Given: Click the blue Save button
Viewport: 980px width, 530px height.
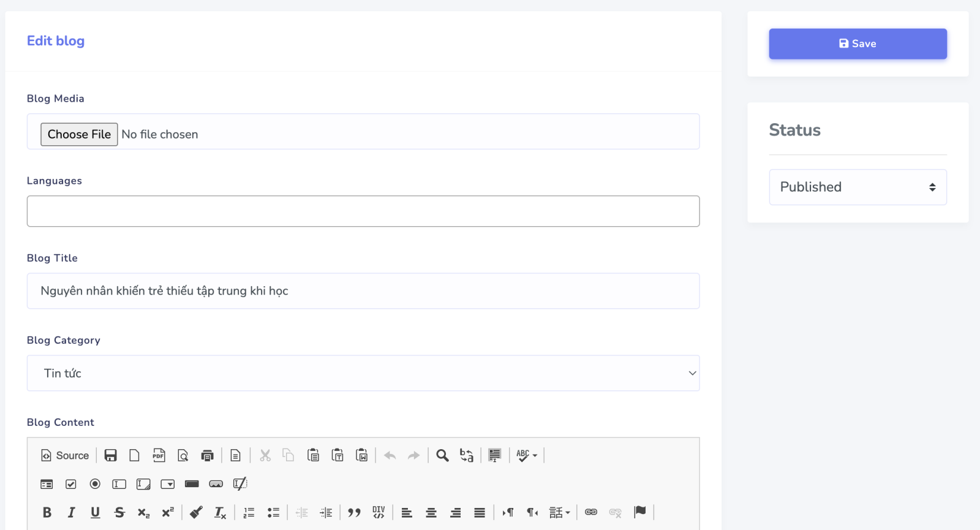Looking at the screenshot, I should [858, 44].
